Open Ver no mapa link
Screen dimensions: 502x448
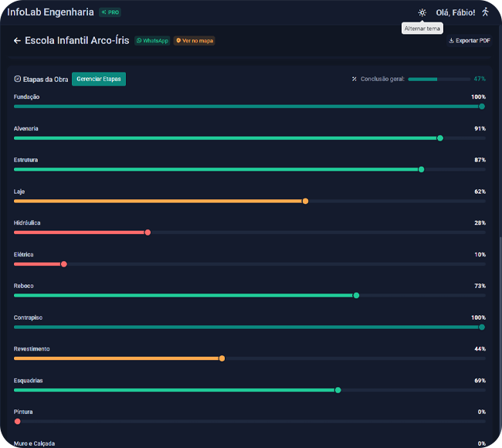[x=195, y=41]
